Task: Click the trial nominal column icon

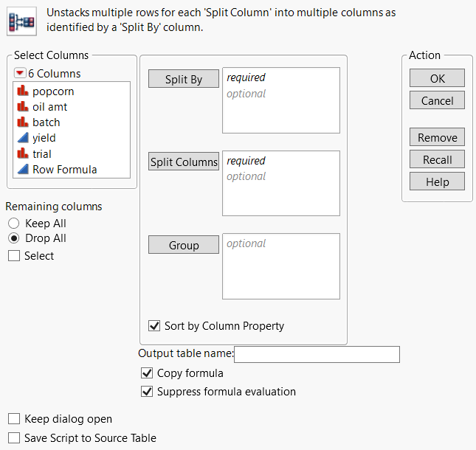Action: (x=21, y=154)
